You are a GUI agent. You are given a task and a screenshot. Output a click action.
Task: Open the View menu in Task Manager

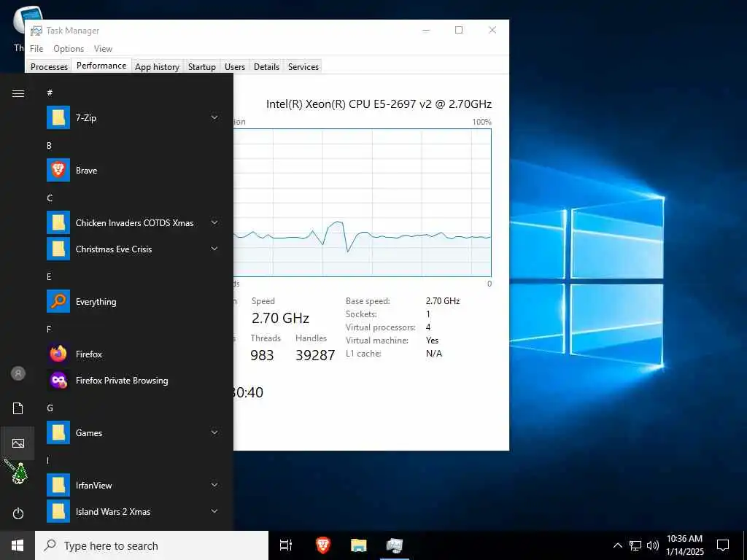pyautogui.click(x=103, y=49)
